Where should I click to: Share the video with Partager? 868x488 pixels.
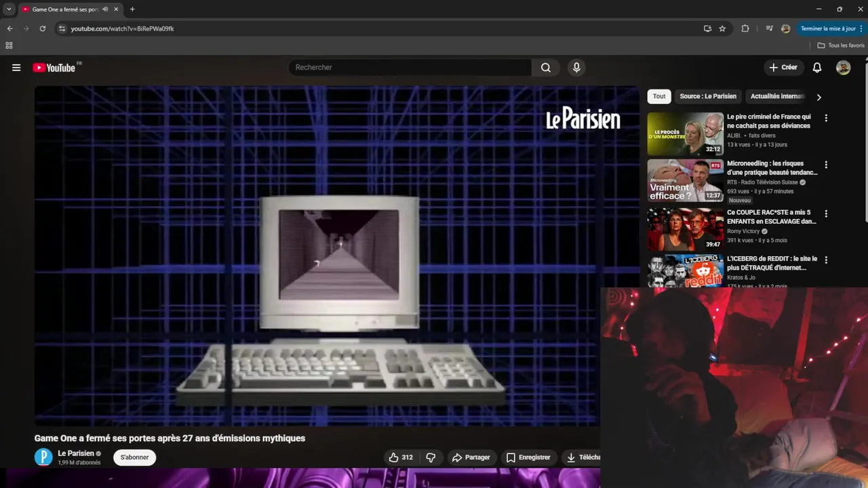click(x=471, y=457)
